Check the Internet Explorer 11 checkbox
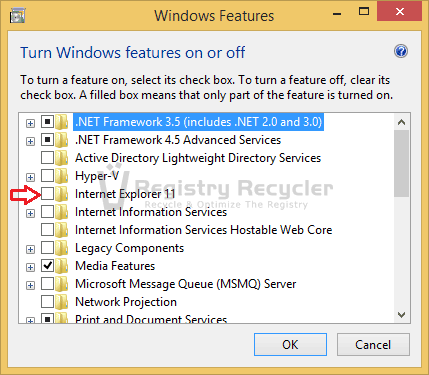Viewport: 429px width, 375px height. (x=47, y=194)
